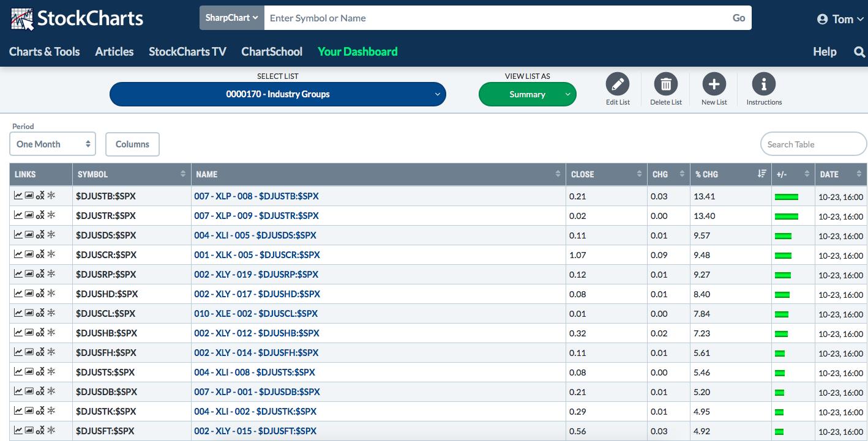This screenshot has width=868, height=441.
Task: Click green change bar in $DJUSFT:$SPX row
Action: click(779, 432)
